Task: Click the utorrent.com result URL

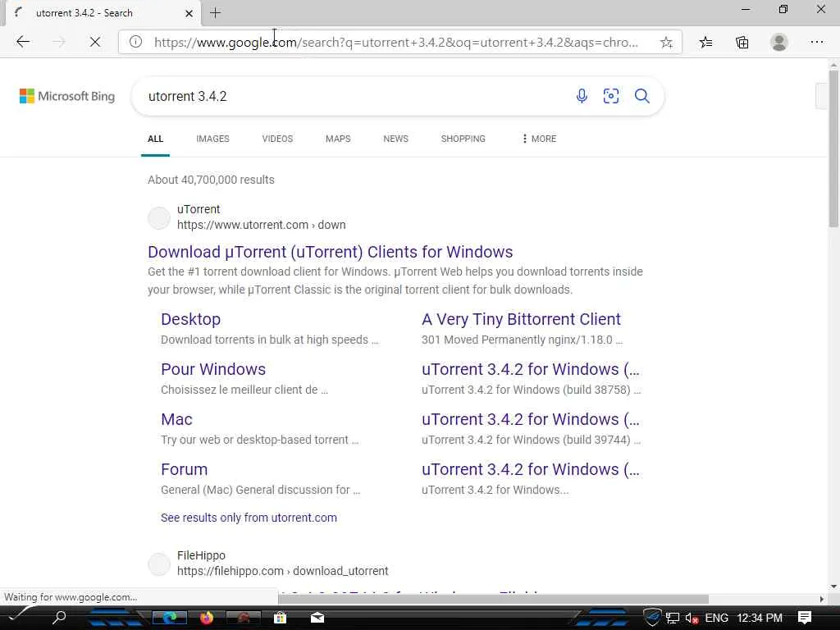Action: [x=262, y=225]
